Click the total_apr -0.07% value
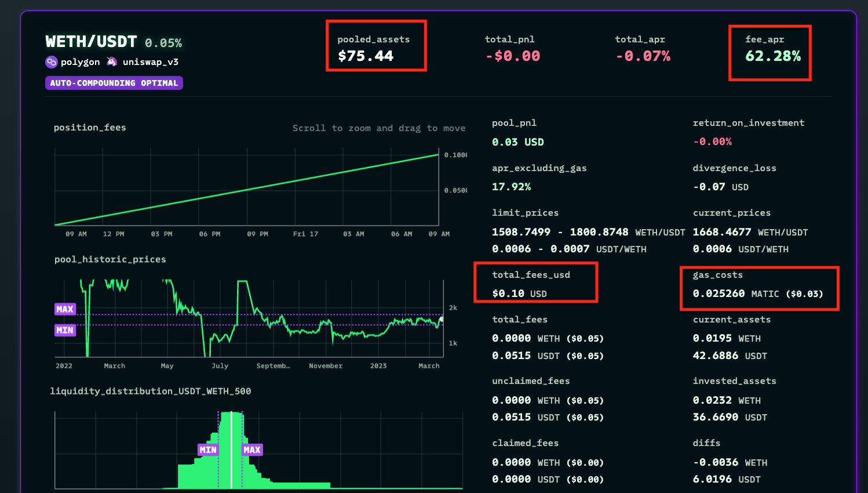Screen dimensions: 868x493 [x=643, y=56]
